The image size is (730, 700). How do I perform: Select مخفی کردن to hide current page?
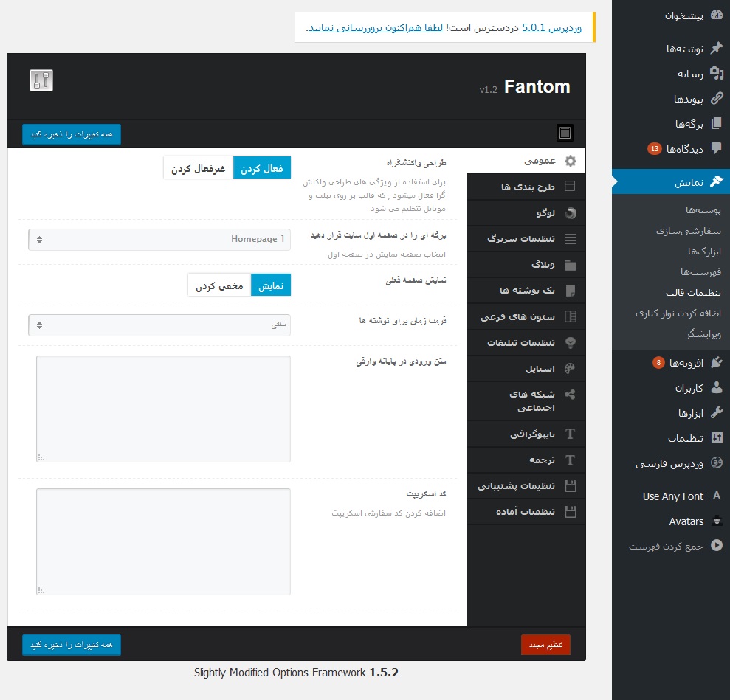[218, 285]
